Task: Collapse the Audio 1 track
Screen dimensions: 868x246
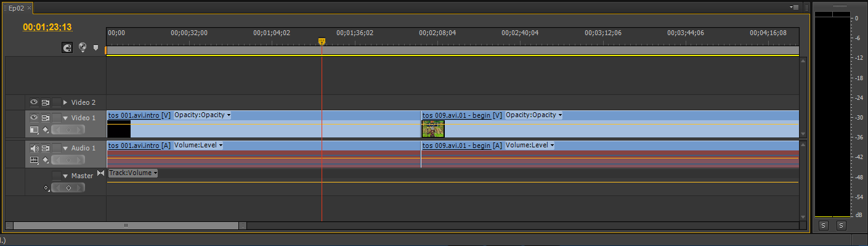Action: pos(65,148)
